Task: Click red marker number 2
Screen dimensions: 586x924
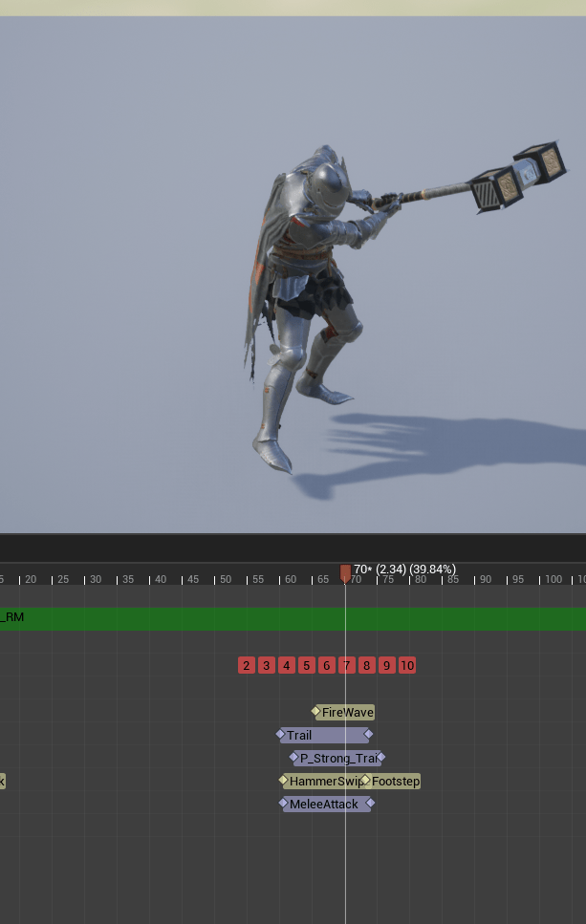Action: 247,665
